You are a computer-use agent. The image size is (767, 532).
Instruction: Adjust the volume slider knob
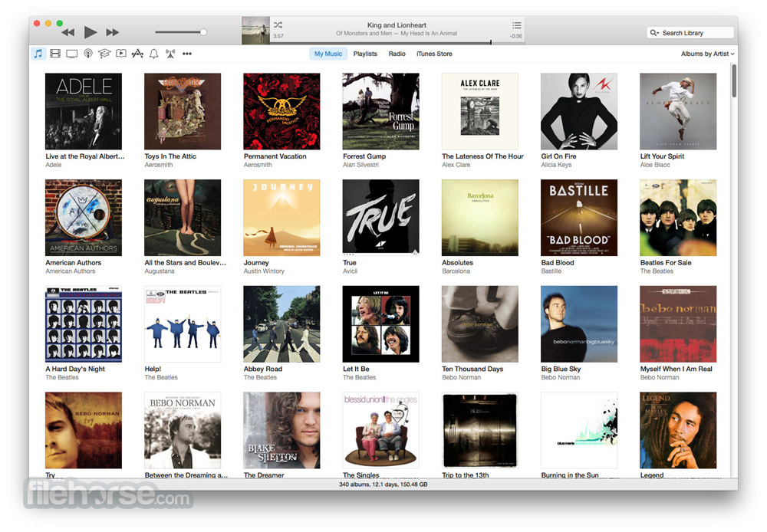(203, 32)
